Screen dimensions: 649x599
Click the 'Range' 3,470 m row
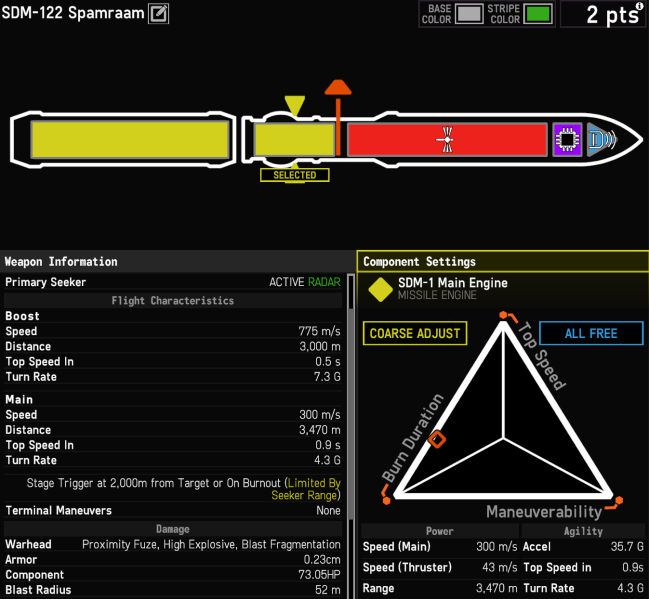[x=440, y=588]
